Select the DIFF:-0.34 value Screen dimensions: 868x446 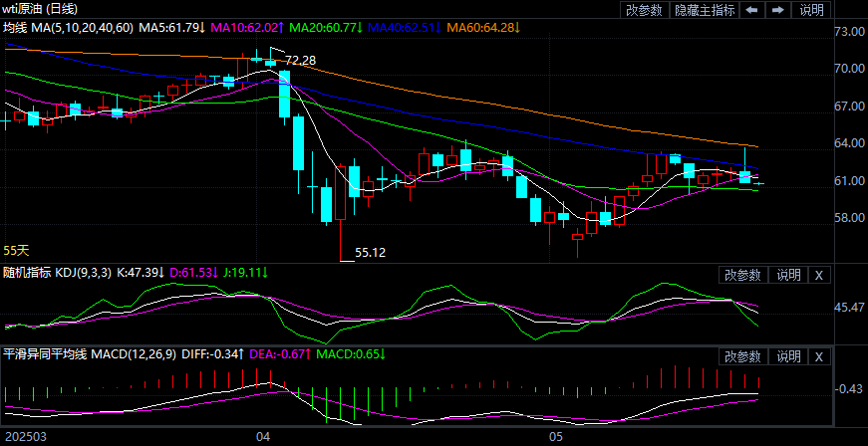[212, 354]
